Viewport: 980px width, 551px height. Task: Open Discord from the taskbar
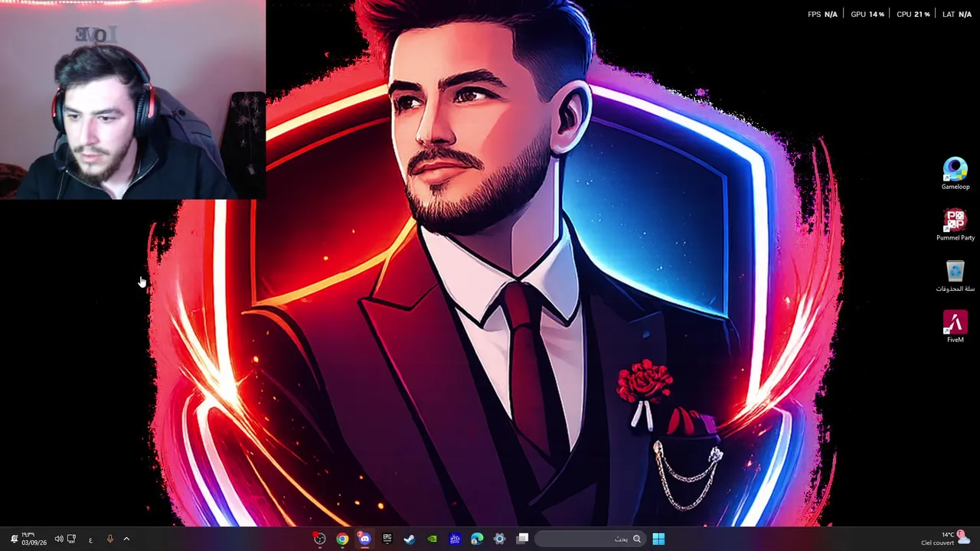point(364,539)
